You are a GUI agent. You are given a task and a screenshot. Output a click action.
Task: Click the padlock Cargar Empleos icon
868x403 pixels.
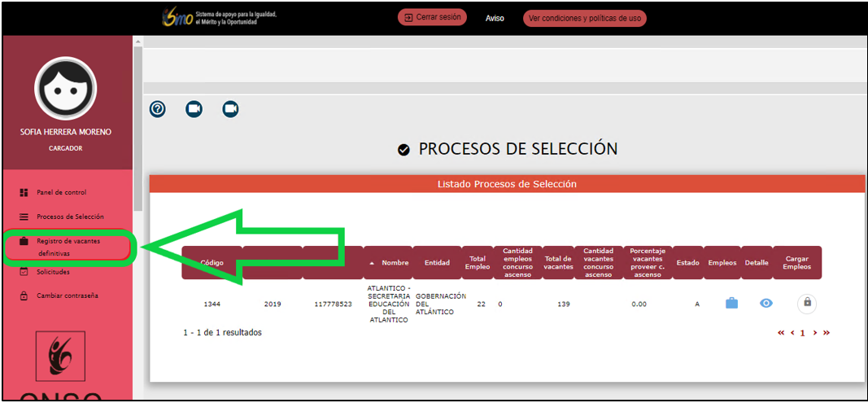click(x=806, y=303)
